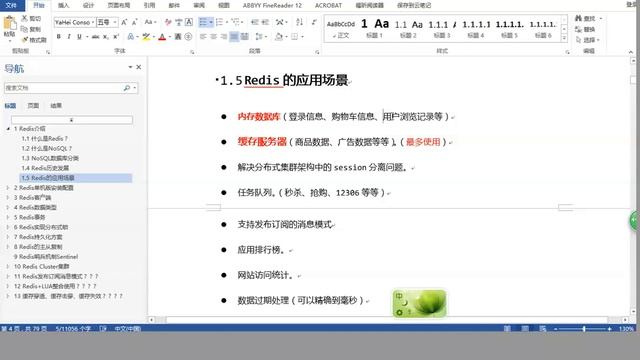Toggle Italic formatting
Screen dimensions: 640x360
69,37
